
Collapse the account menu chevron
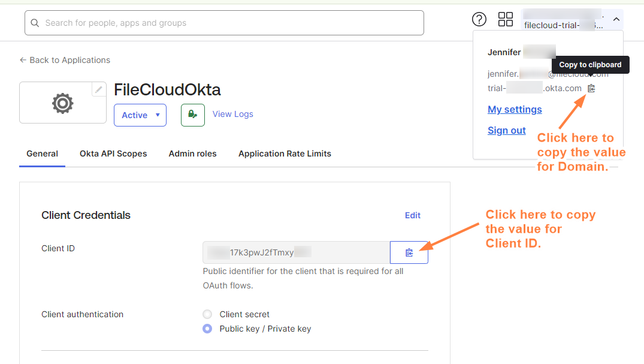(615, 19)
